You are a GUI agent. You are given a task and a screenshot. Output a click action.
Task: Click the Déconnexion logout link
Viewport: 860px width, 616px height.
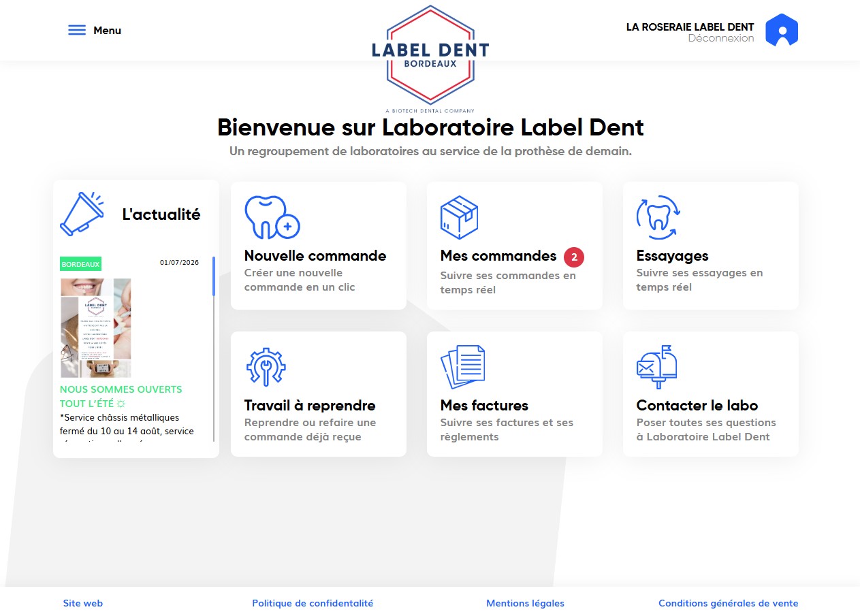pyautogui.click(x=721, y=38)
